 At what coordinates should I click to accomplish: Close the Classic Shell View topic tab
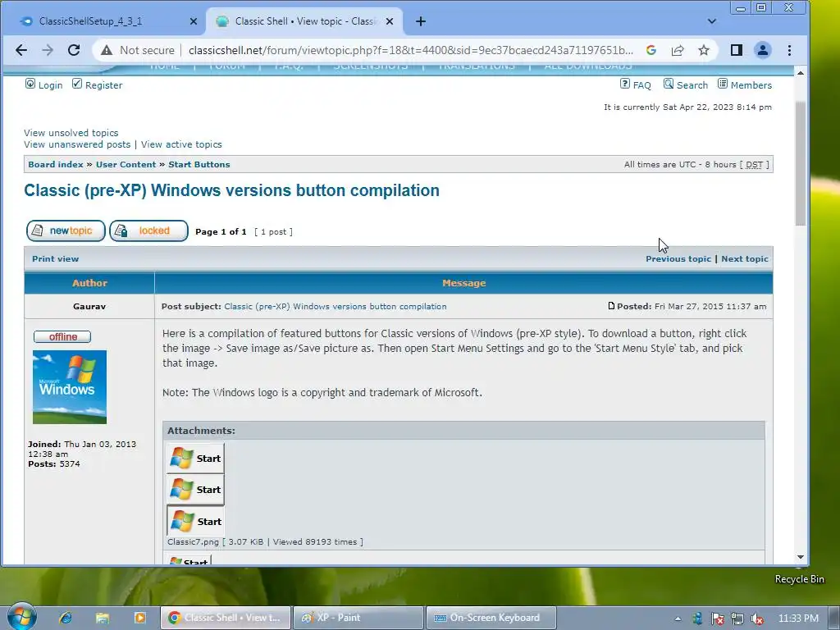pyautogui.click(x=390, y=21)
